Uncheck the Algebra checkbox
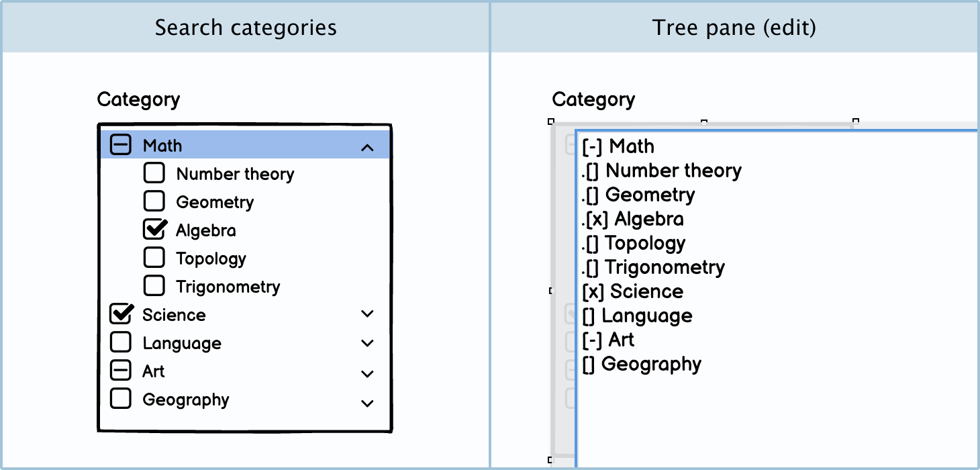 click(154, 230)
